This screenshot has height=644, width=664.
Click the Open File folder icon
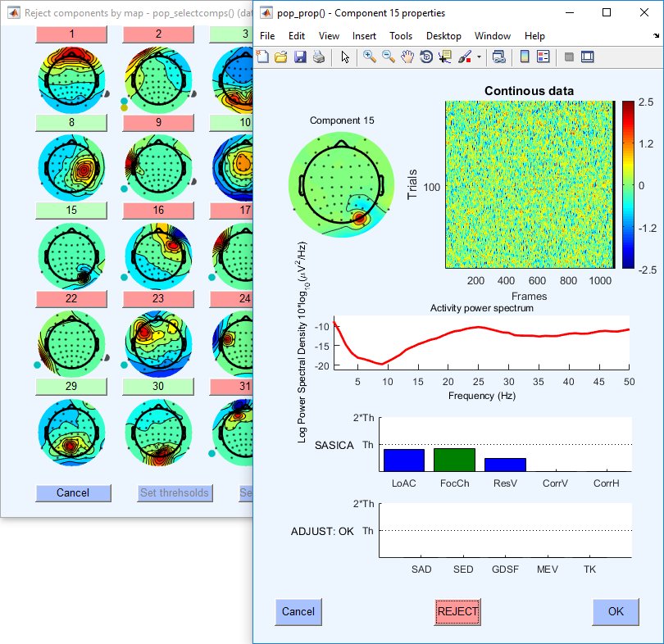click(280, 57)
